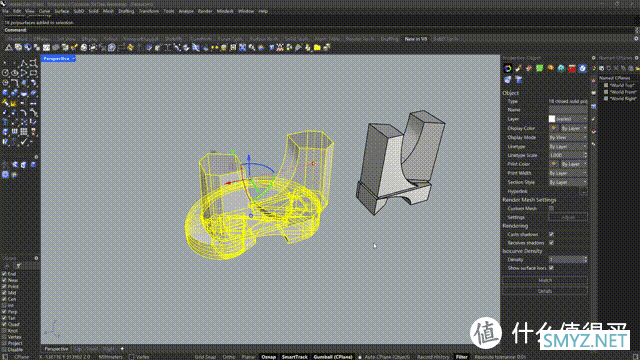Open the Display Mode dropdown

tap(568, 138)
